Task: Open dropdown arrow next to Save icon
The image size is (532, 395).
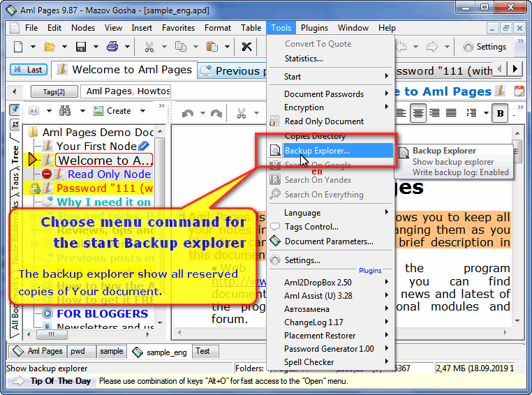Action: click(96, 47)
